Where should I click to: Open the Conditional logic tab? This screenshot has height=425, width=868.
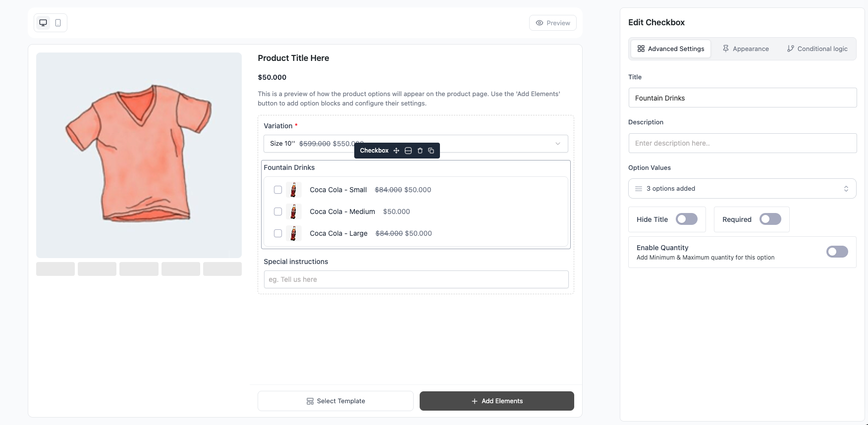[817, 49]
